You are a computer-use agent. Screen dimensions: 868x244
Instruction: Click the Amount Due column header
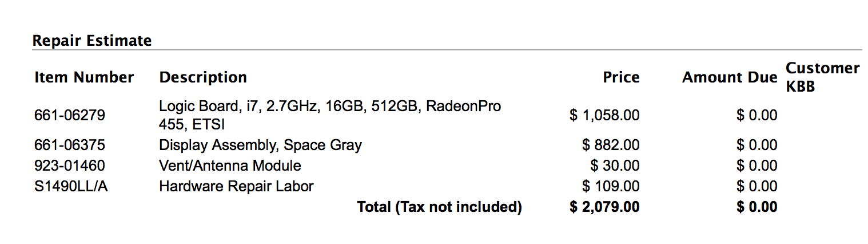[x=730, y=77]
